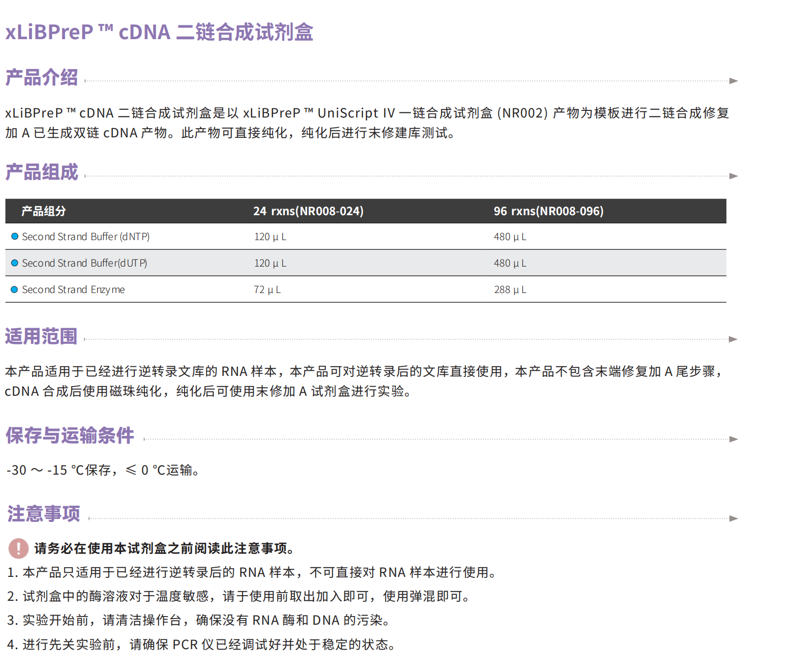This screenshot has width=799, height=672.
Task: Select the Second Strand Buffer (dNTP) row name
Action: [x=86, y=237]
